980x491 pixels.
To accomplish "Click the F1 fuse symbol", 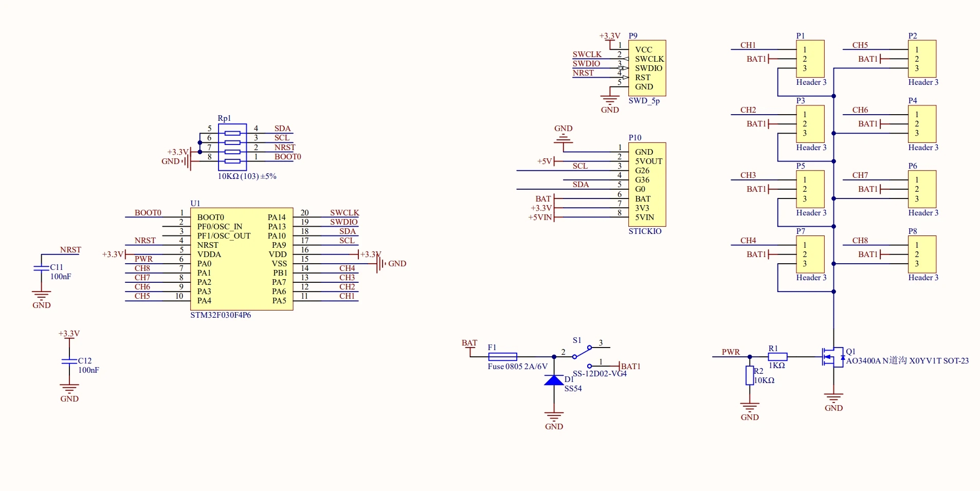I will [502, 356].
